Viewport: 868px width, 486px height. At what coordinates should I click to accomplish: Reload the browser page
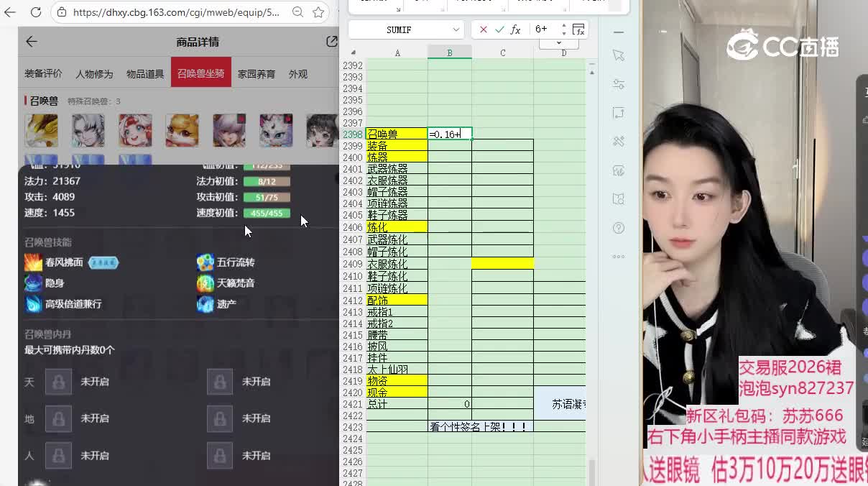(36, 12)
